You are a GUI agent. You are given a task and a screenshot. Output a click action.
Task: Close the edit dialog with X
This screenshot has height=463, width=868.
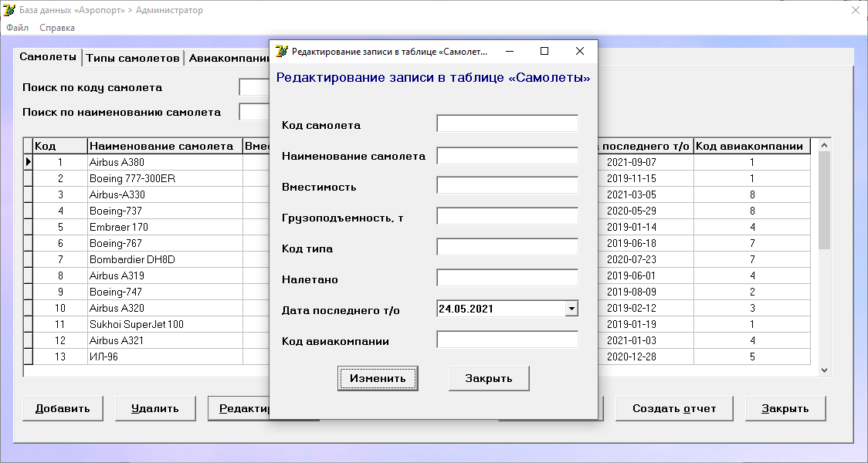[580, 51]
